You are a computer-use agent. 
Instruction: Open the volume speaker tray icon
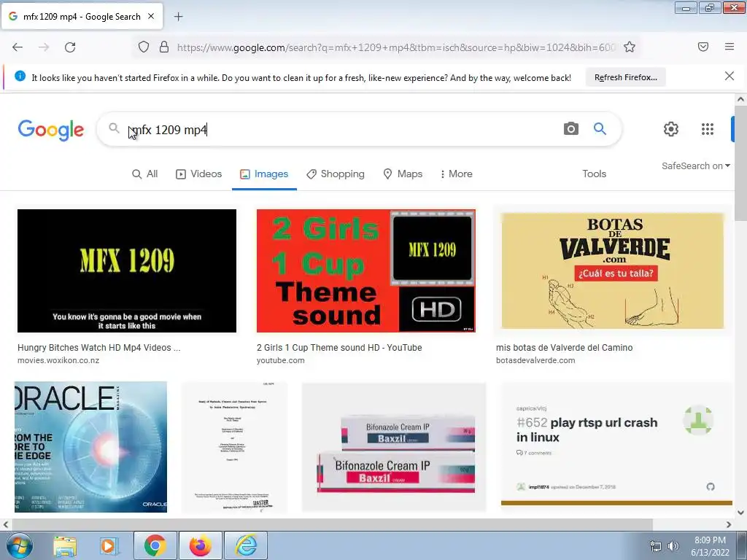click(x=673, y=546)
